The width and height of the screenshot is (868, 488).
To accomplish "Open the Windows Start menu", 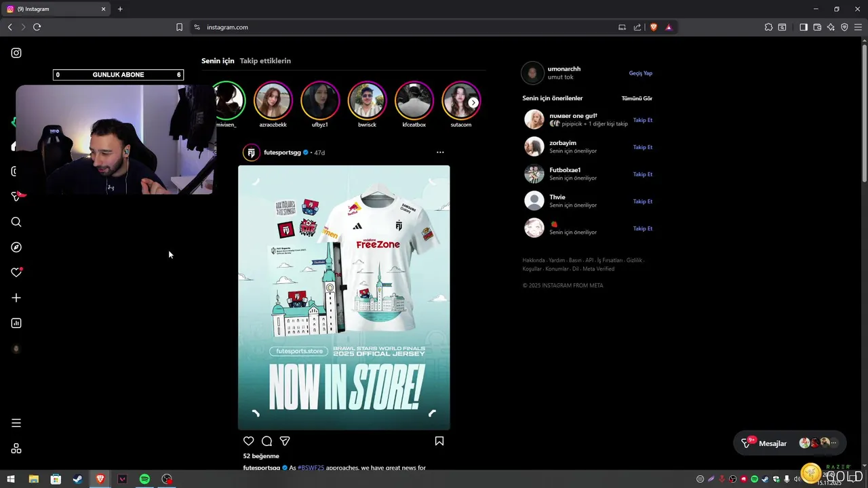I will click(11, 479).
